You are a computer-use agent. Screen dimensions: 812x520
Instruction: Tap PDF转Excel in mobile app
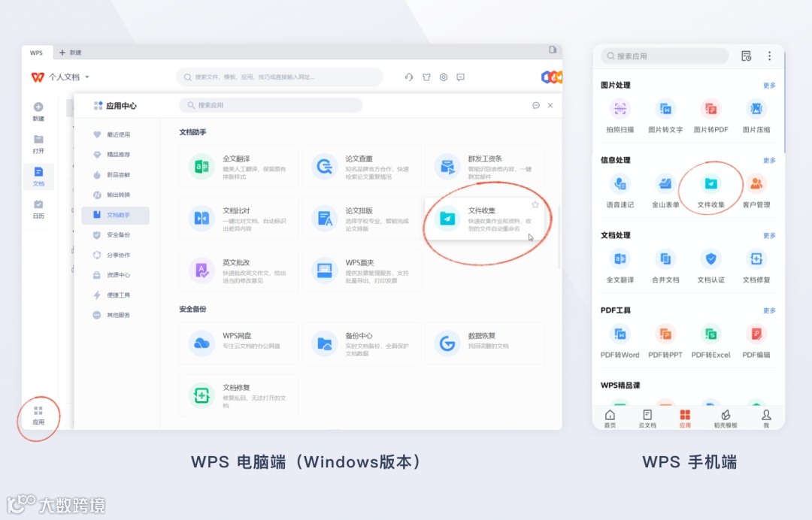(711, 341)
